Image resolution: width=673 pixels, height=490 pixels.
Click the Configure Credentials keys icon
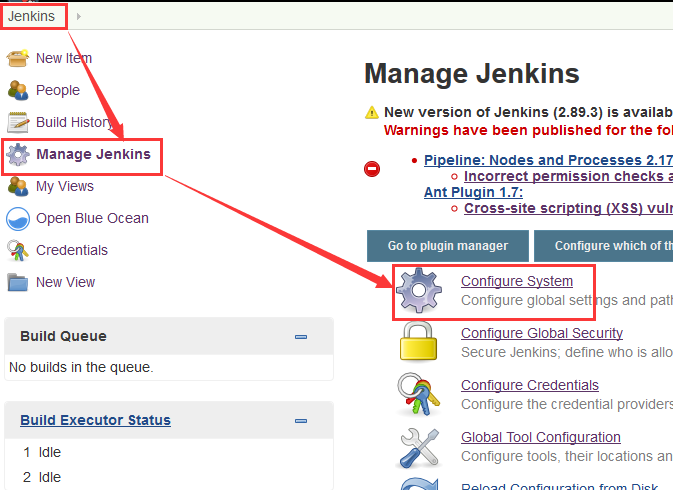pos(418,394)
